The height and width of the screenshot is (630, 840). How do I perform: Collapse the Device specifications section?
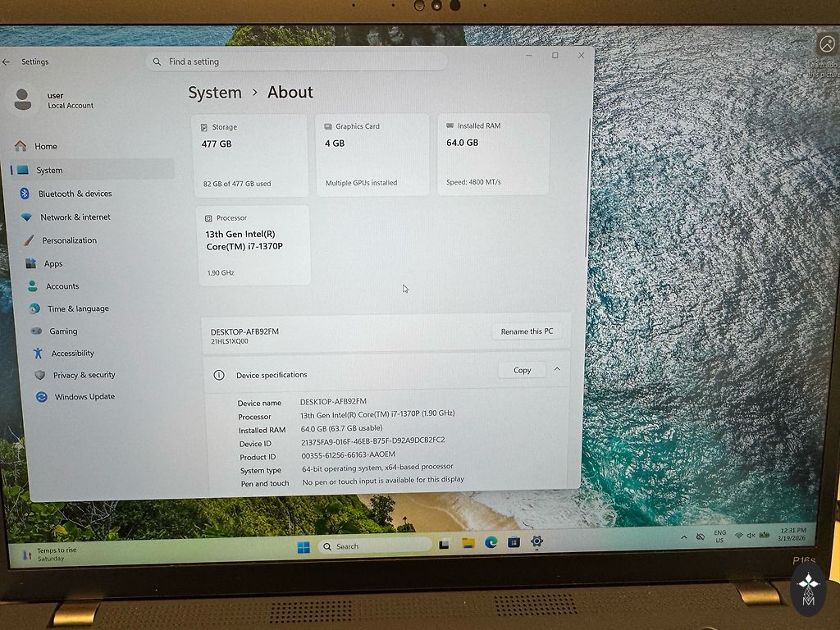click(557, 370)
